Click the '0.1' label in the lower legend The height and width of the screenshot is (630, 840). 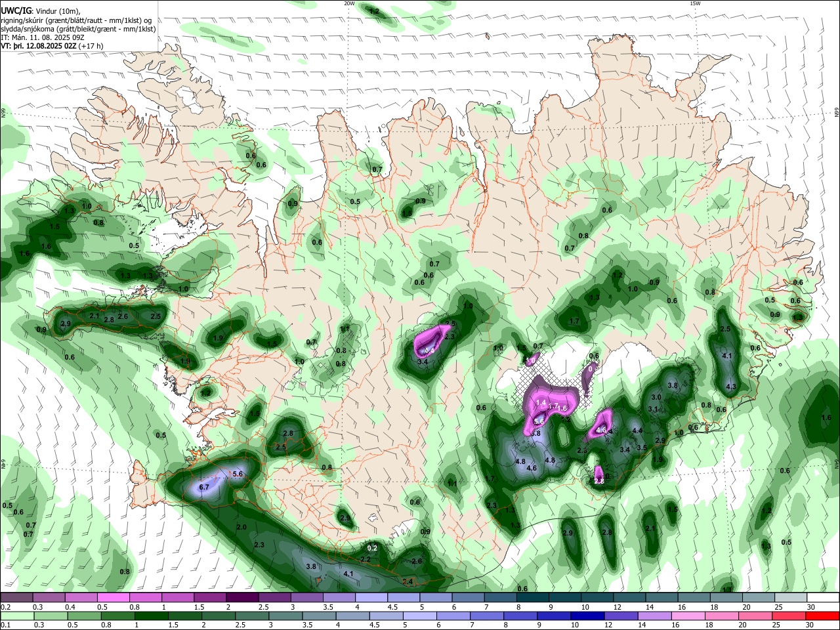click(x=5, y=625)
